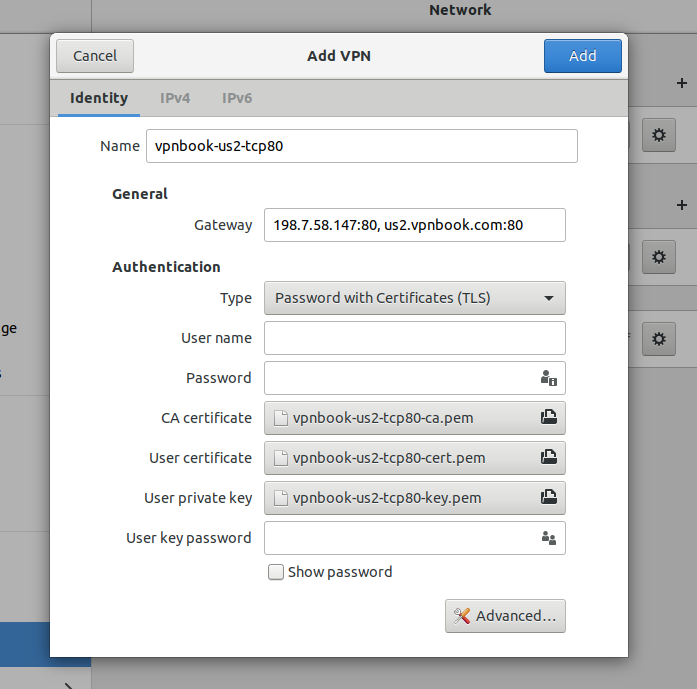The height and width of the screenshot is (689, 697).
Task: Switch to the Identity tab
Action: 99,98
